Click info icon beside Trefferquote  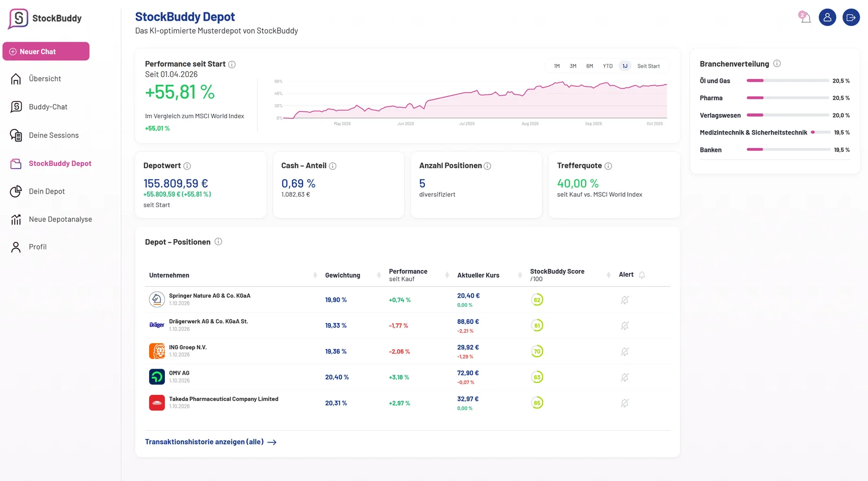click(x=608, y=166)
